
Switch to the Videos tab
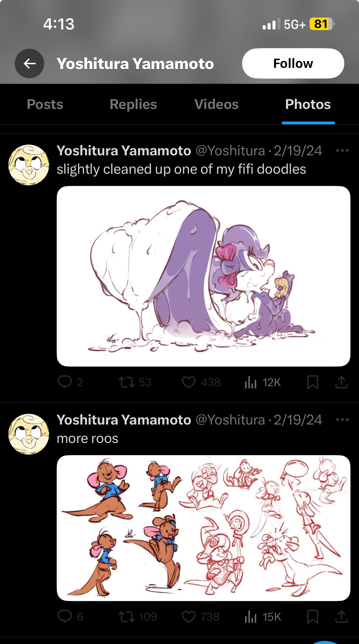click(x=216, y=104)
